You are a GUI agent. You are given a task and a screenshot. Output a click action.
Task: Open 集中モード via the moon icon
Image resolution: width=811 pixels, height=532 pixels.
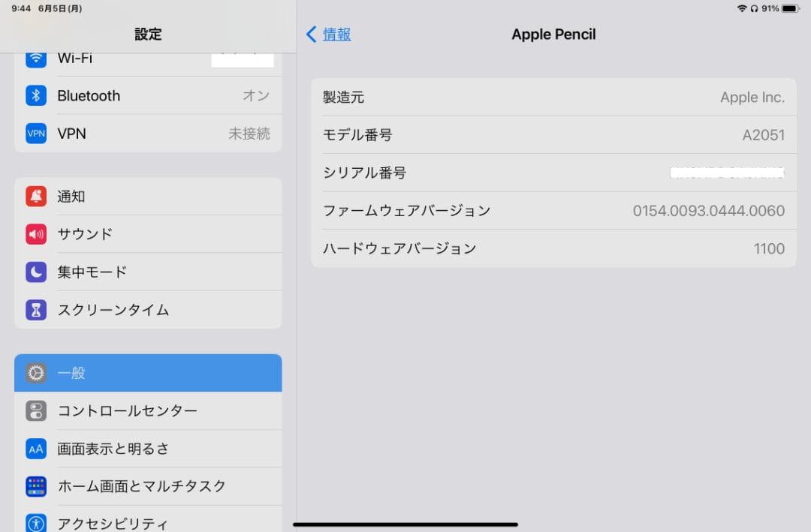(x=35, y=272)
